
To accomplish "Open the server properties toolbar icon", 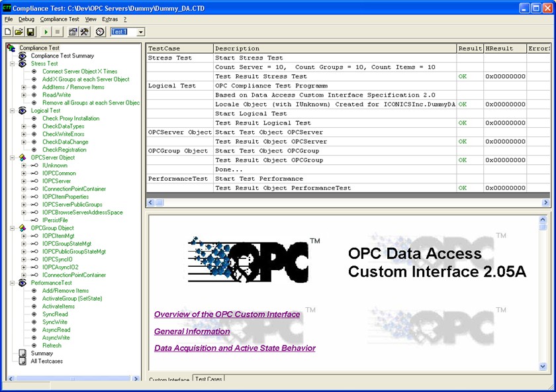I will [x=73, y=32].
